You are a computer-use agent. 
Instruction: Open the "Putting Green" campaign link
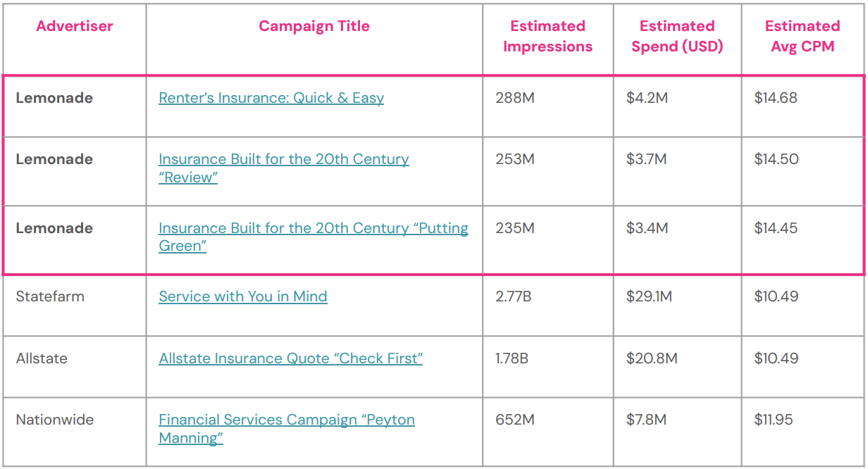coord(314,237)
